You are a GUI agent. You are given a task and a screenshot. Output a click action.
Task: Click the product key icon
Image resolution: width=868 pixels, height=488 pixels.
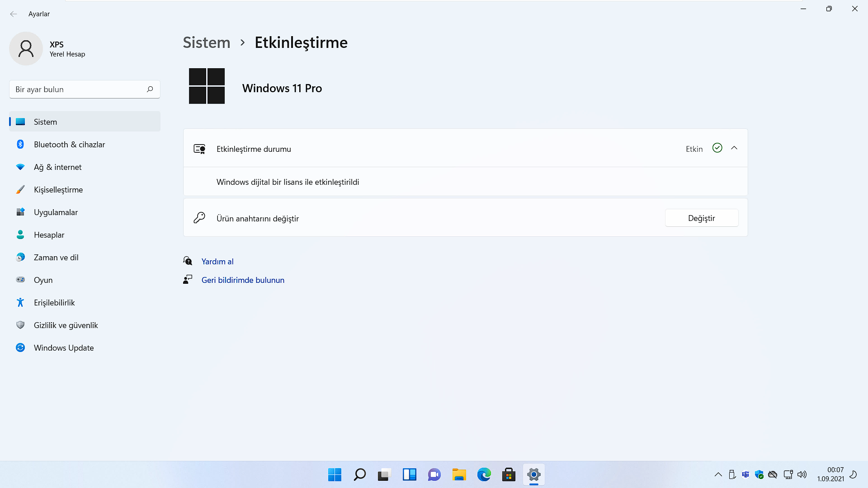pyautogui.click(x=199, y=218)
